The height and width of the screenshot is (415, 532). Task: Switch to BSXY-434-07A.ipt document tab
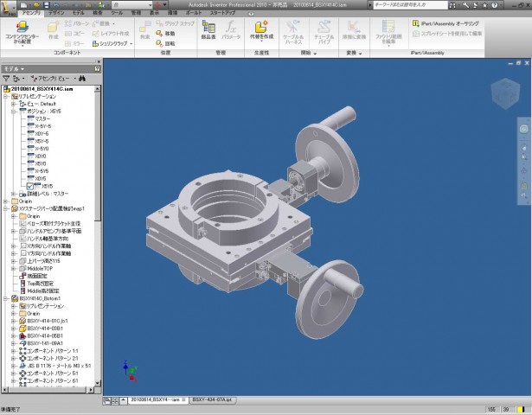(x=212, y=400)
